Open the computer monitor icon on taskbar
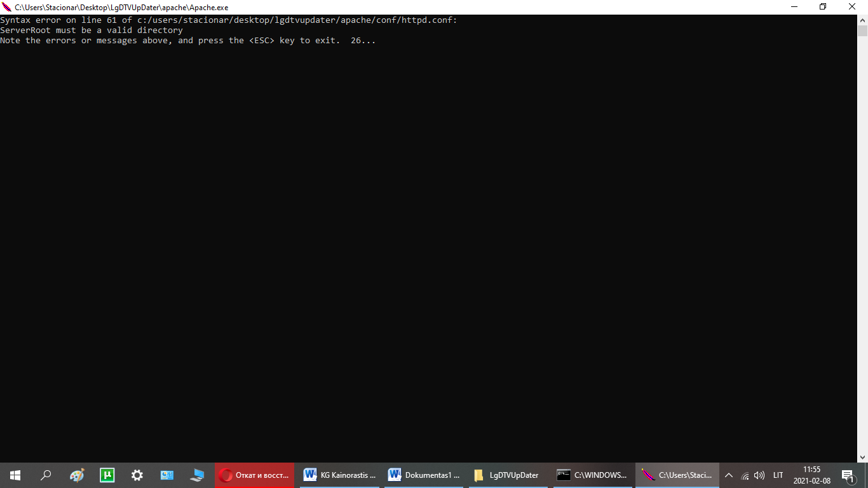The image size is (868, 488). [x=198, y=475]
